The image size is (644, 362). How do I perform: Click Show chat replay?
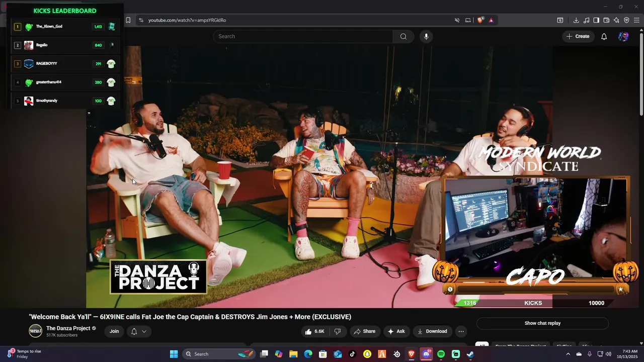tap(542, 323)
